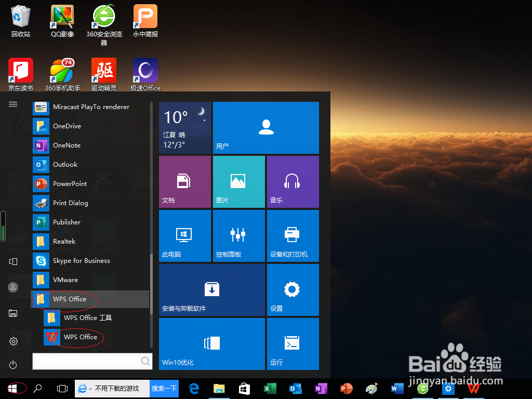
Task: Click the user account icon in Start sidebar
Action: 13,287
